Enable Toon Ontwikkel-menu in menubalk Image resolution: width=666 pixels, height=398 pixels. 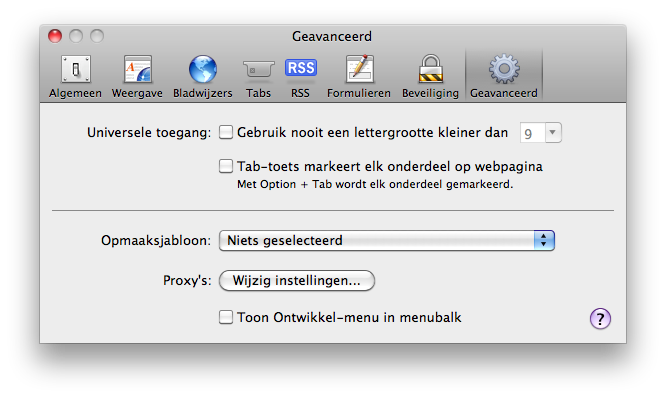pyautogui.click(x=226, y=317)
